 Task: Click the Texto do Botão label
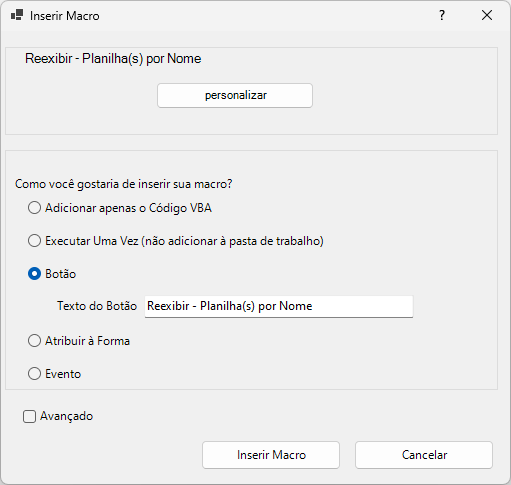(97, 306)
